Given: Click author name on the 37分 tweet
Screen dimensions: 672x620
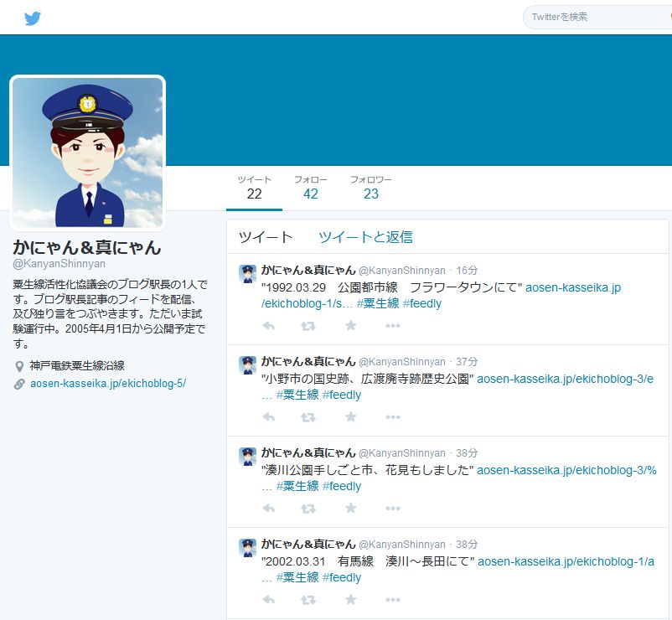Looking at the screenshot, I should [308, 361].
